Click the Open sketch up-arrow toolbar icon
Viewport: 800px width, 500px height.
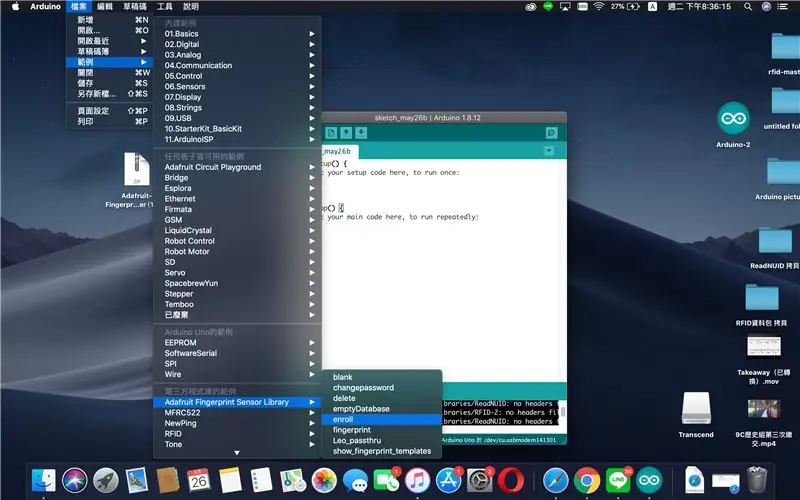[x=346, y=133]
